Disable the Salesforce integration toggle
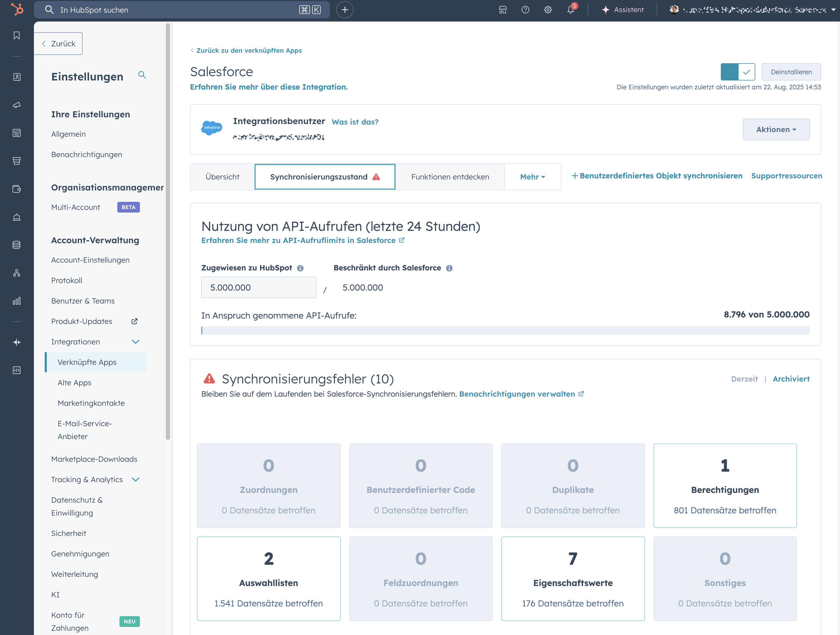 [x=737, y=72]
